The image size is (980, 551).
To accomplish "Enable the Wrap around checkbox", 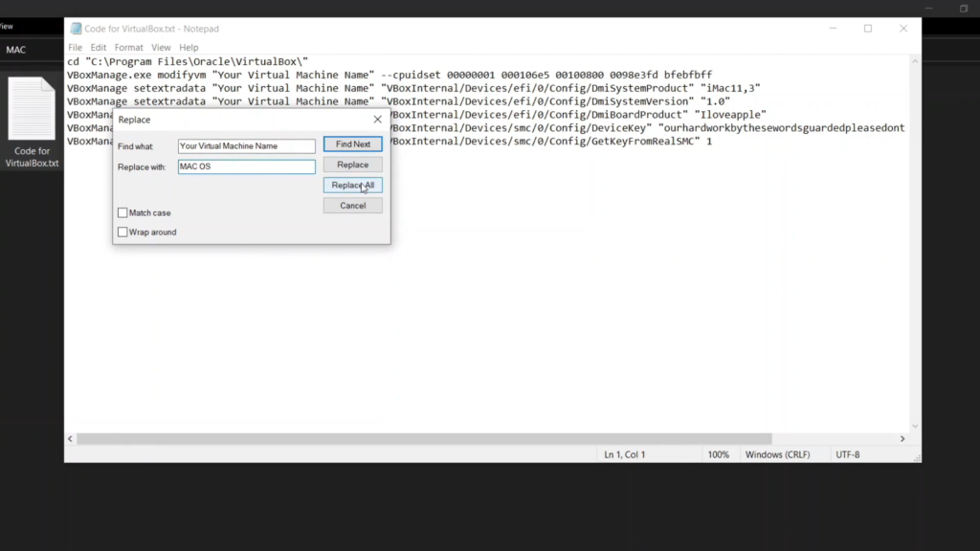I will pos(122,231).
